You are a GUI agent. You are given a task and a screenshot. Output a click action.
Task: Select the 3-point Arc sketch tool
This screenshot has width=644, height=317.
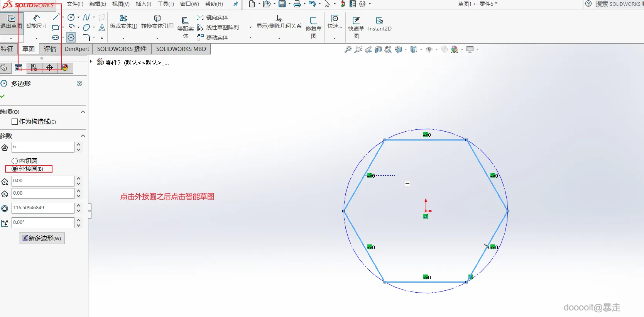coord(71,27)
